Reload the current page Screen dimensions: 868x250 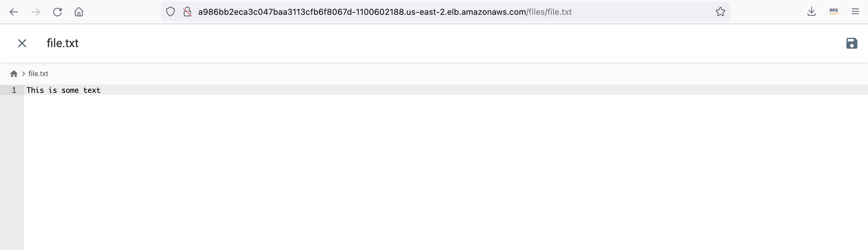pyautogui.click(x=57, y=12)
